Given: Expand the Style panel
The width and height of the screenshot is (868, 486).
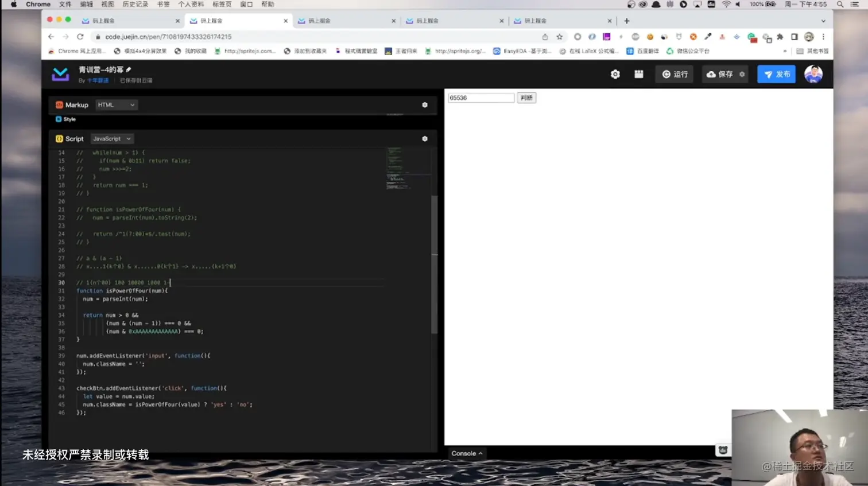Looking at the screenshot, I should [65, 119].
